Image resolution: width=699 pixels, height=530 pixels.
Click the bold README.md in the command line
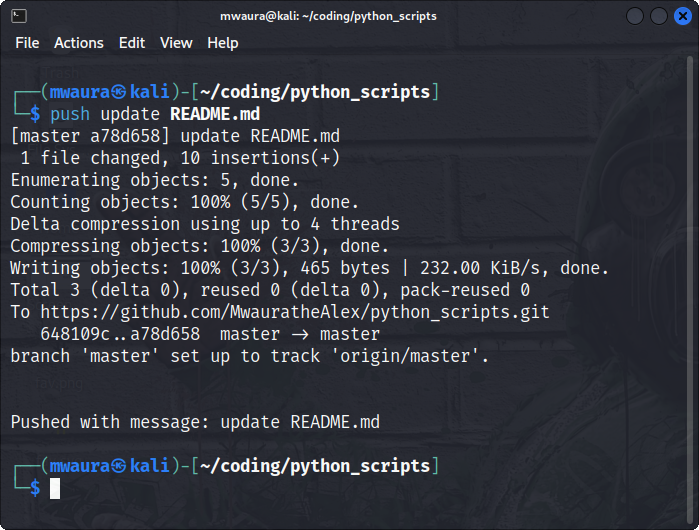pyautogui.click(x=215, y=114)
